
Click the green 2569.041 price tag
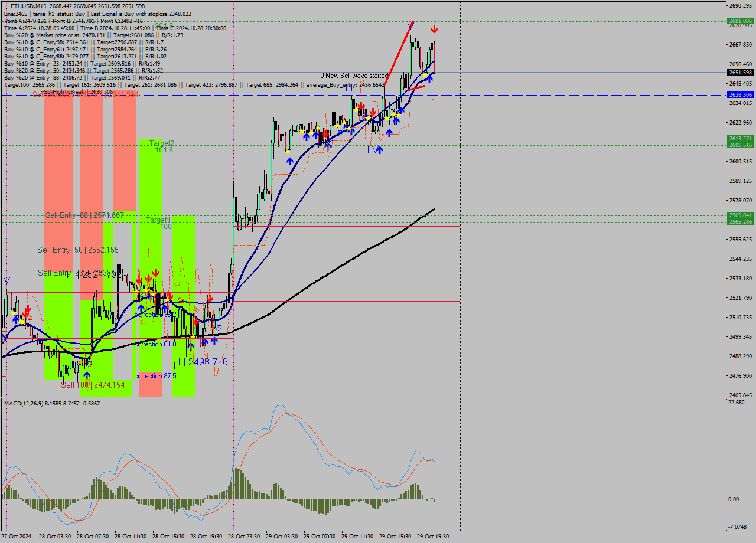(x=740, y=215)
